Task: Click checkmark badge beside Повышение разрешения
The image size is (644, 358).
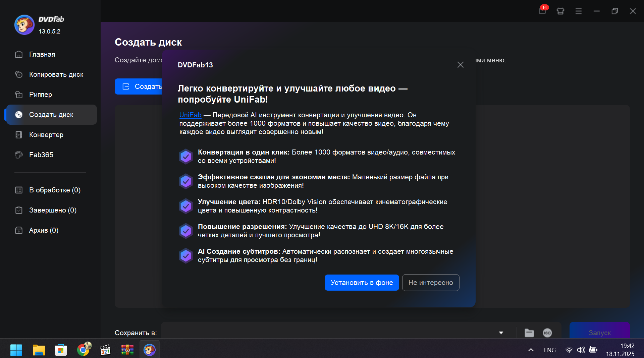Action: pyautogui.click(x=186, y=231)
